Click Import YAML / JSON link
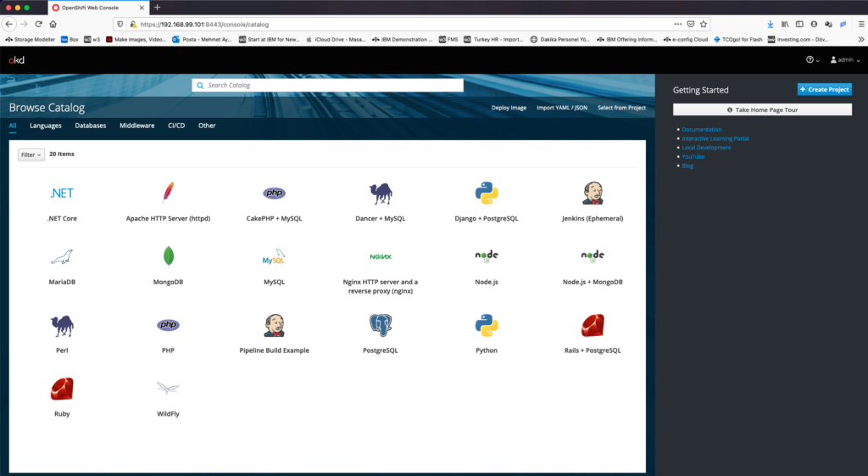The image size is (868, 476). 562,108
